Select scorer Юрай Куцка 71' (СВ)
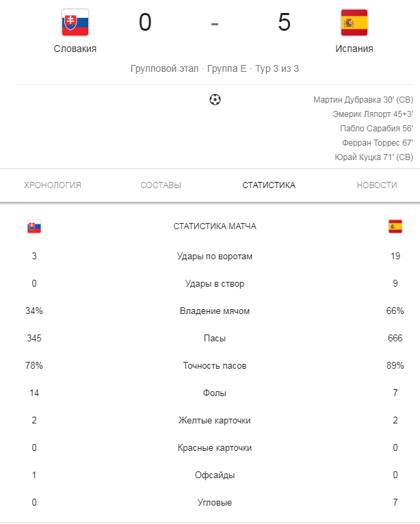Viewport: 420px width, 524px height. (374, 157)
